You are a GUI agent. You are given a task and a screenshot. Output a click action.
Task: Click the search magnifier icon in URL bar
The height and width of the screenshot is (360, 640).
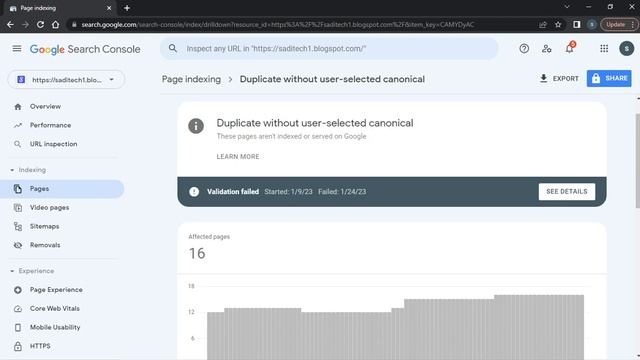173,48
